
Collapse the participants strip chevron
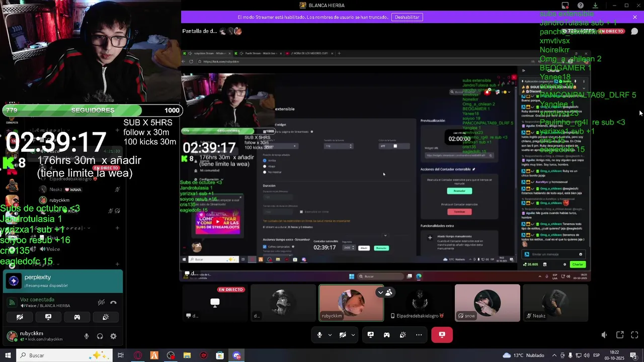click(381, 292)
